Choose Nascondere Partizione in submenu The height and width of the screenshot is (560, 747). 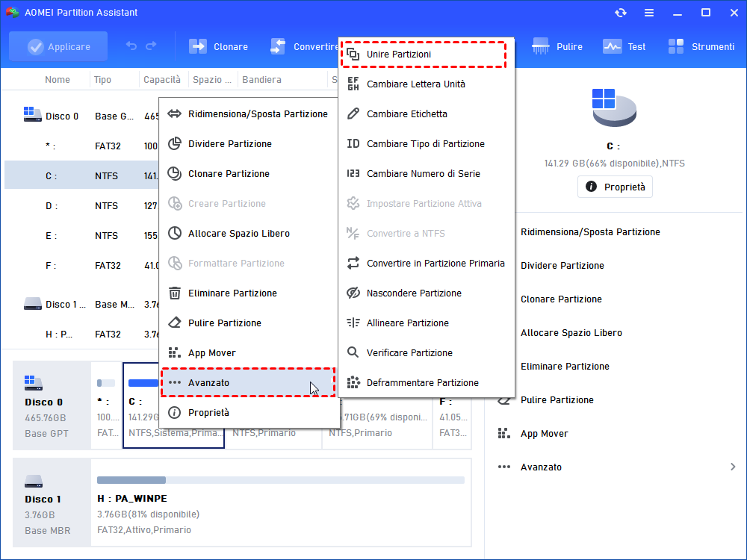tap(427, 293)
